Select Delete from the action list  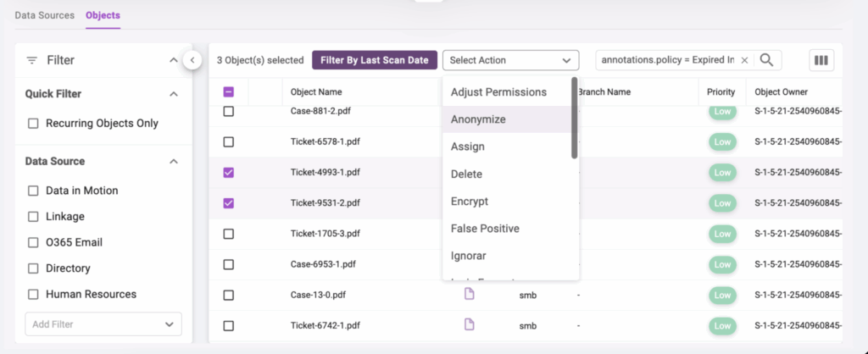[466, 174]
